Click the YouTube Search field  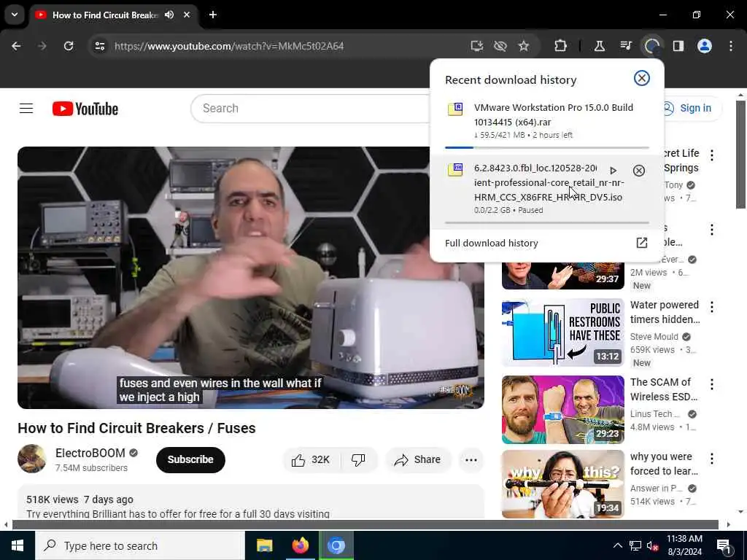[x=309, y=109]
